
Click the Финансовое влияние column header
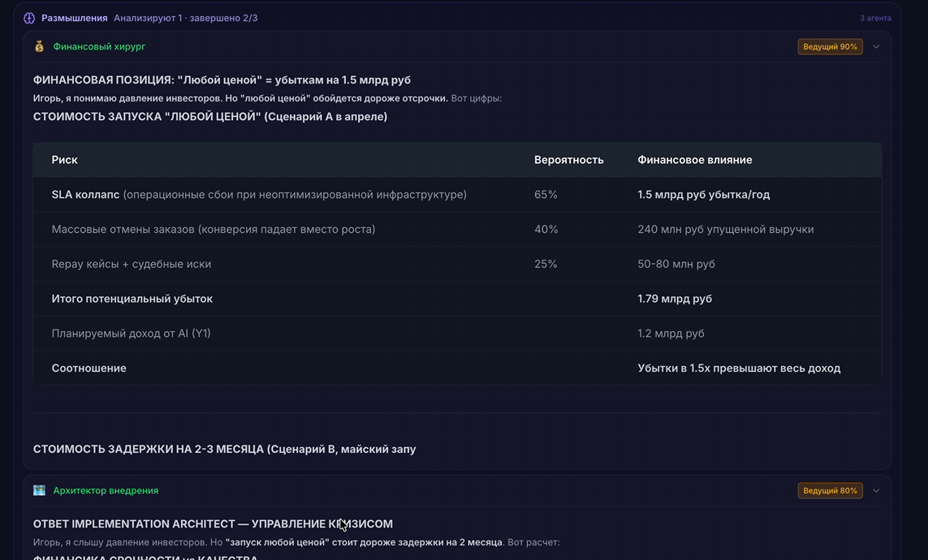(x=694, y=160)
